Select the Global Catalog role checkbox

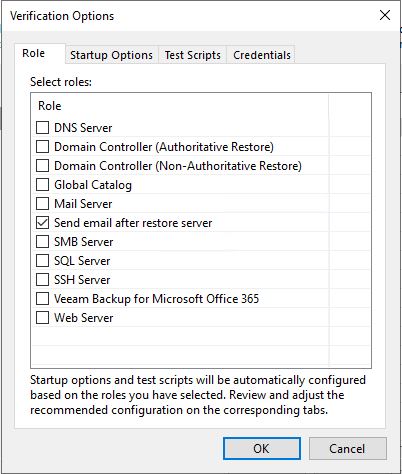click(x=42, y=184)
